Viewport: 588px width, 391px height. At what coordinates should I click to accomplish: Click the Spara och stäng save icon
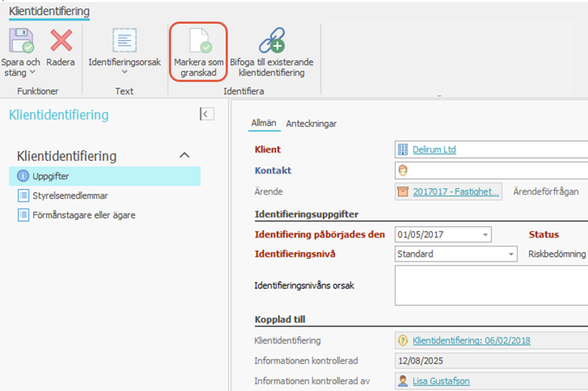[x=20, y=40]
